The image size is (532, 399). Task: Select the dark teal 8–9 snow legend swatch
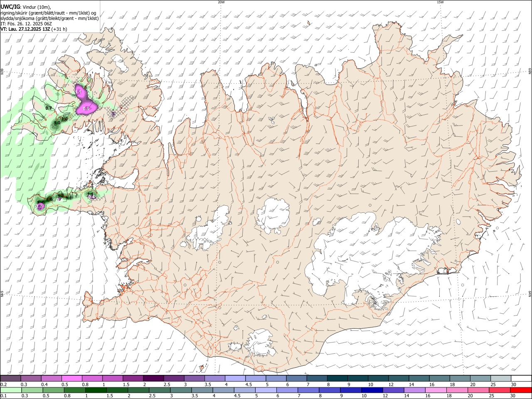click(337, 379)
